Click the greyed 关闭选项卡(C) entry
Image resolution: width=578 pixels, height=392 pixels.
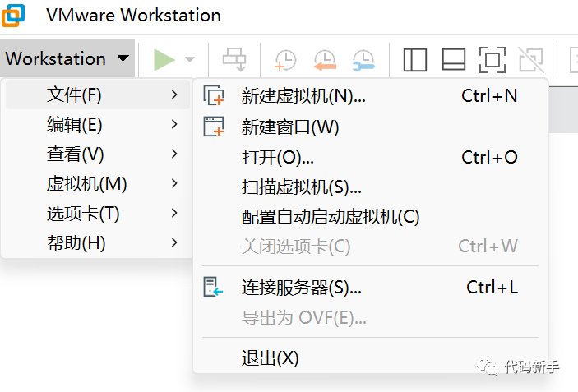click(x=371, y=246)
